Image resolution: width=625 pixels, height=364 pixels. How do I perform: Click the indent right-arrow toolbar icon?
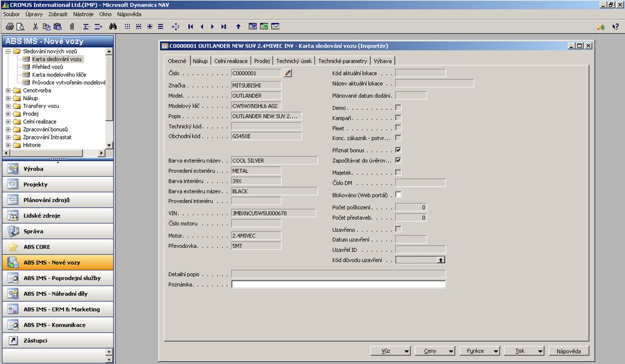click(98, 26)
